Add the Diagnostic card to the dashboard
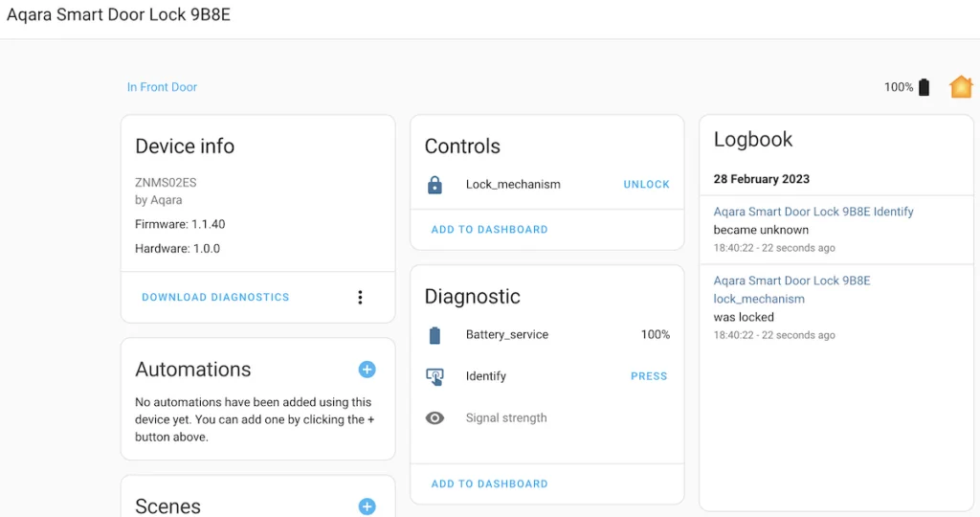980x517 pixels. (x=489, y=483)
